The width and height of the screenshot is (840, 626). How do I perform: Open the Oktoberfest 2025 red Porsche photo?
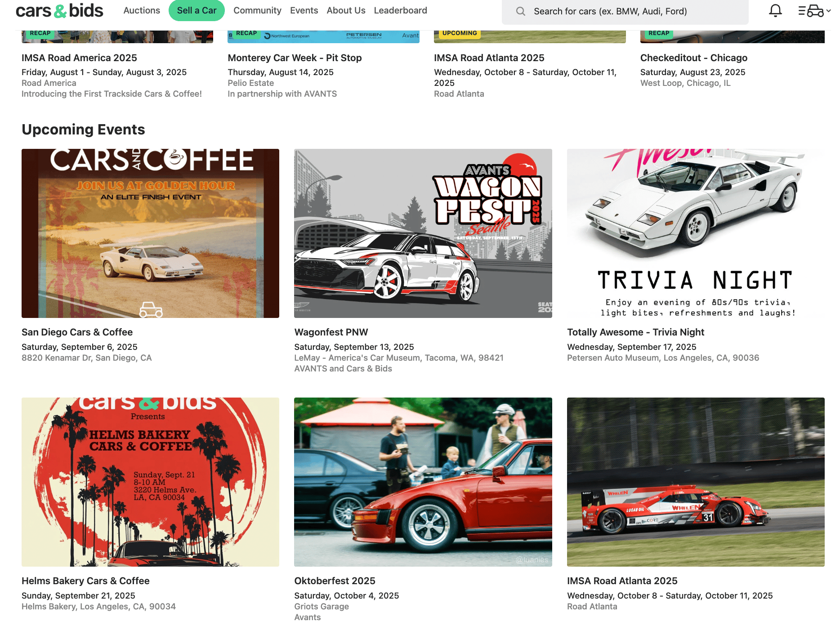[x=423, y=482]
